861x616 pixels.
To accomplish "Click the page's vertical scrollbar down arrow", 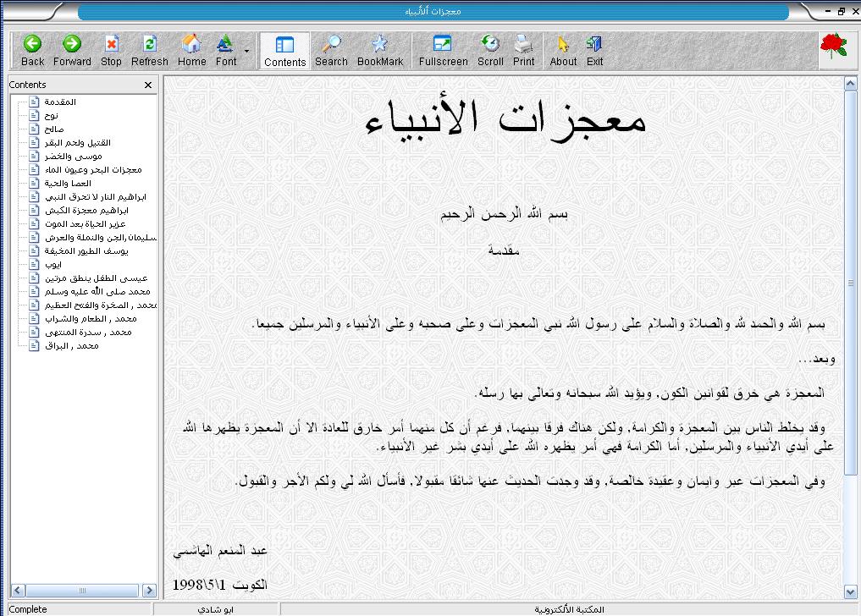I will click(x=851, y=591).
